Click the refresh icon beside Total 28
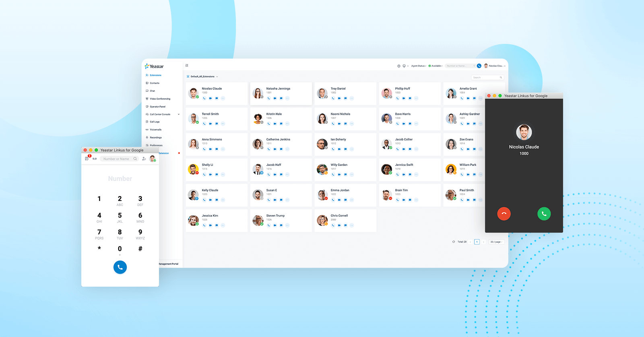 pyautogui.click(x=454, y=242)
